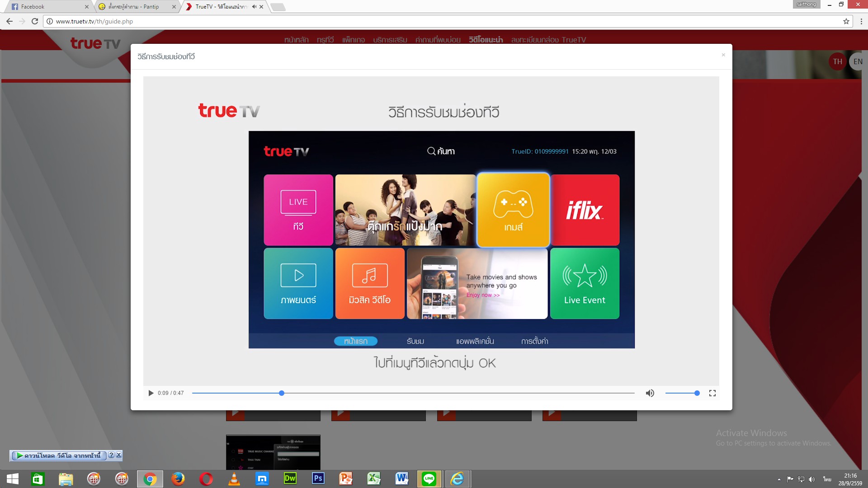Open Maxthon browser from the taskbar
868x488 pixels.
[x=262, y=479]
